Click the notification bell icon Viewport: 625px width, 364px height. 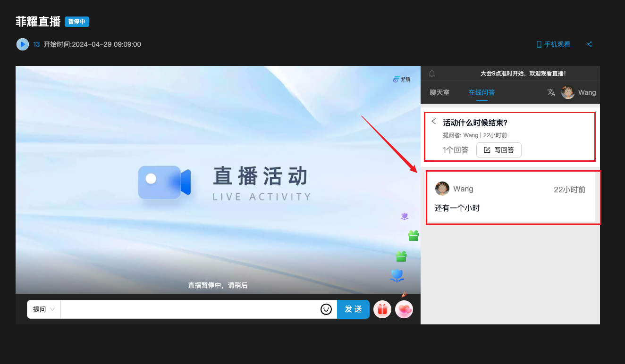coord(432,74)
